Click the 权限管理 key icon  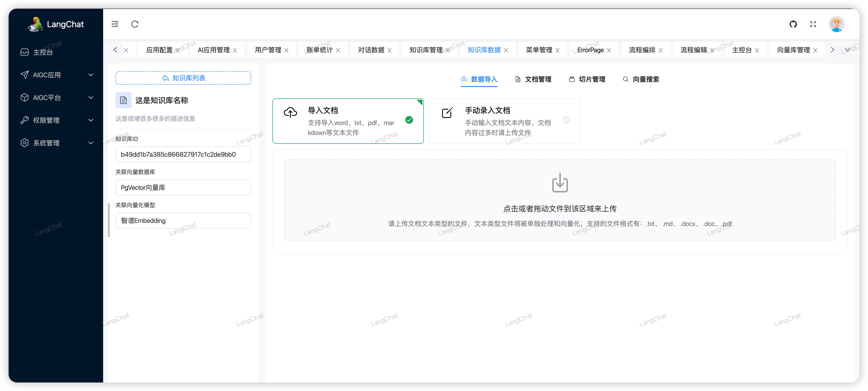pyautogui.click(x=25, y=120)
